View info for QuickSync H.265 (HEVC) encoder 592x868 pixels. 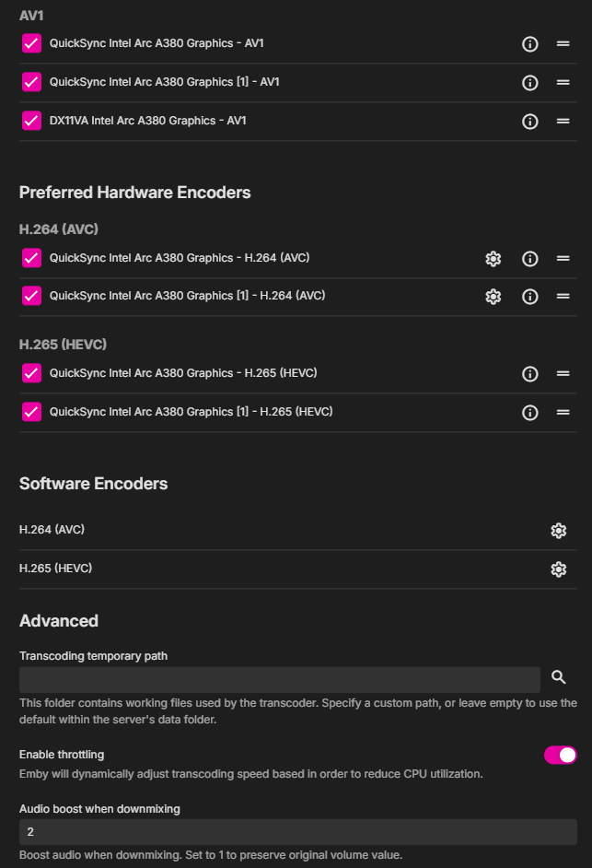[x=529, y=374]
